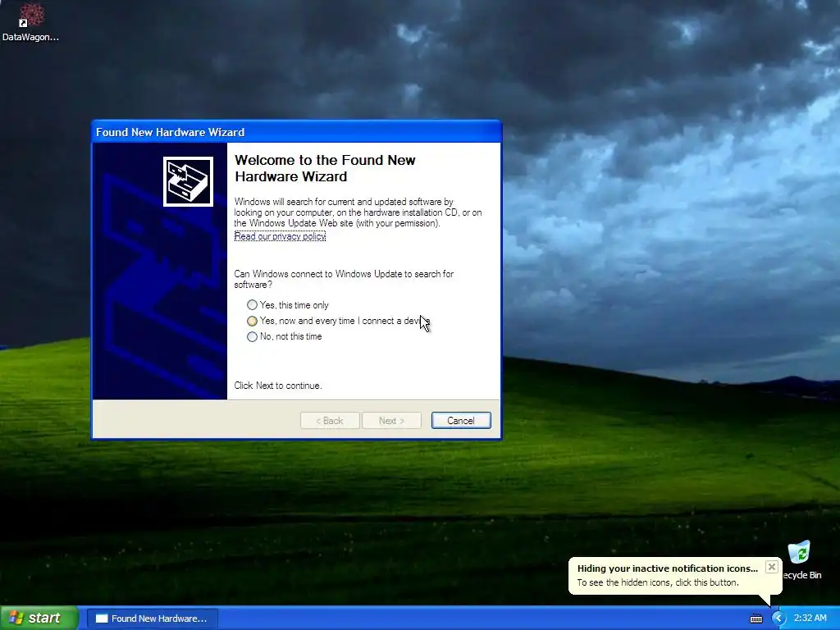840x630 pixels.
Task: Click 'Hiding your inactive notification icons' balloon text
Action: click(668, 568)
